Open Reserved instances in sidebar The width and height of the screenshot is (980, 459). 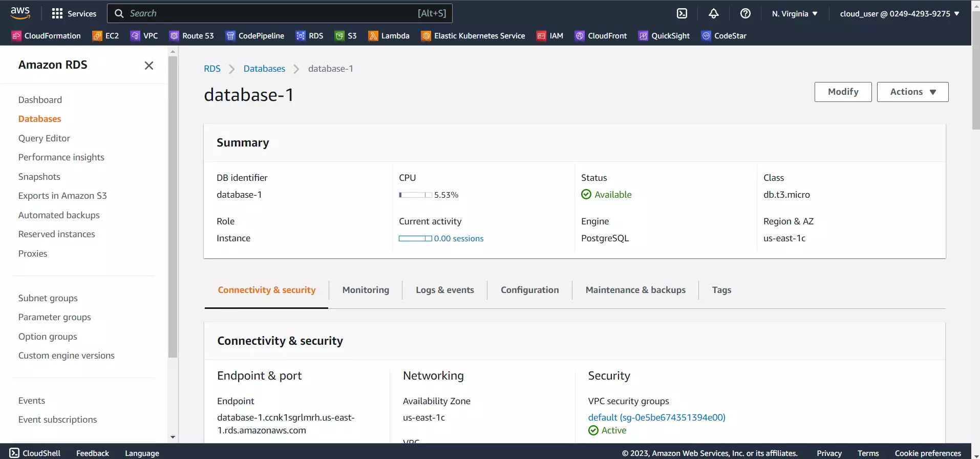point(57,234)
